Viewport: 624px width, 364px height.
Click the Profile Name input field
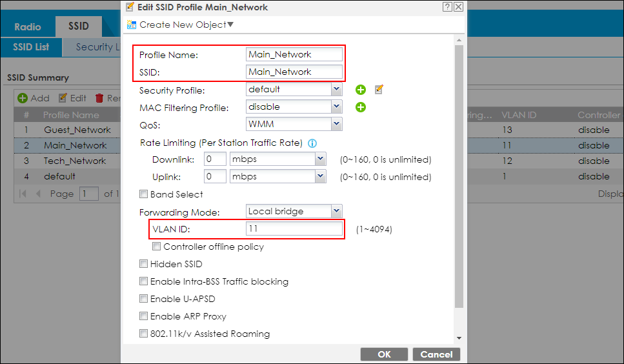click(294, 54)
